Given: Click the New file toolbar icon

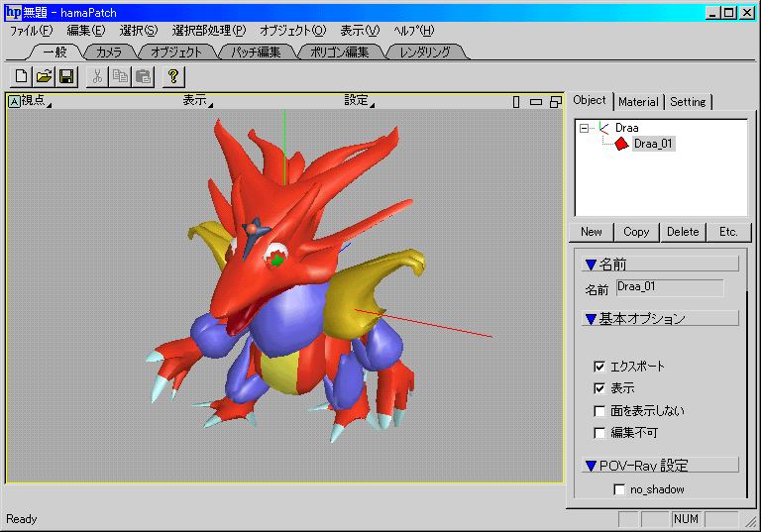Looking at the screenshot, I should coord(21,76).
